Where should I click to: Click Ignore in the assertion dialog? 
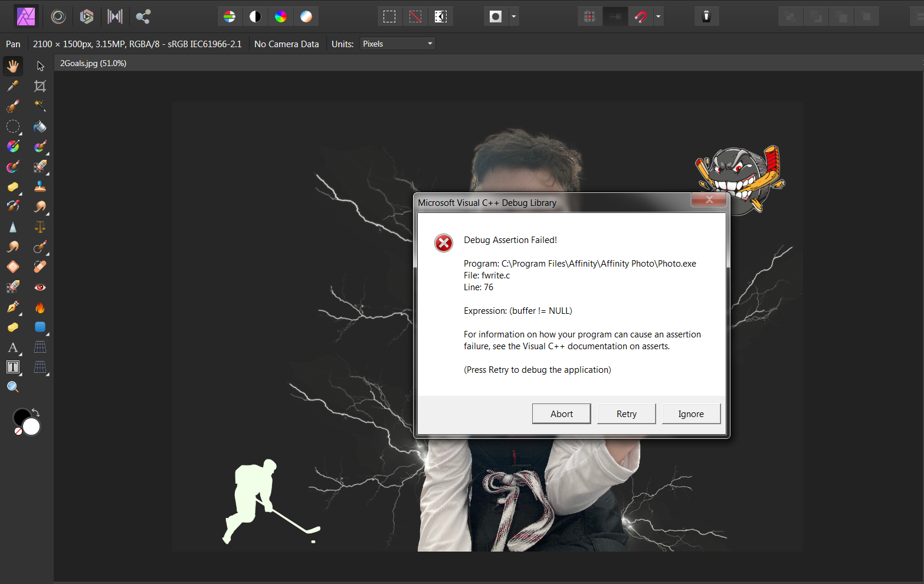[x=691, y=414]
